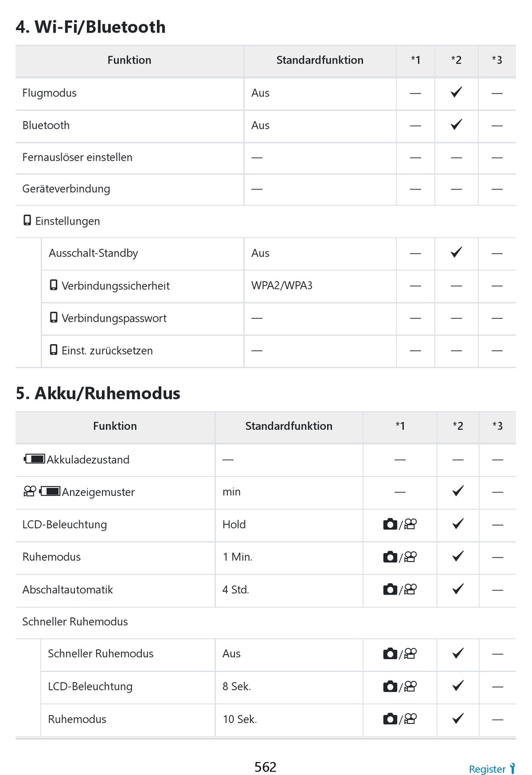
Task: Click the smartphone icon before Verbindungspasswort
Action: tap(54, 318)
